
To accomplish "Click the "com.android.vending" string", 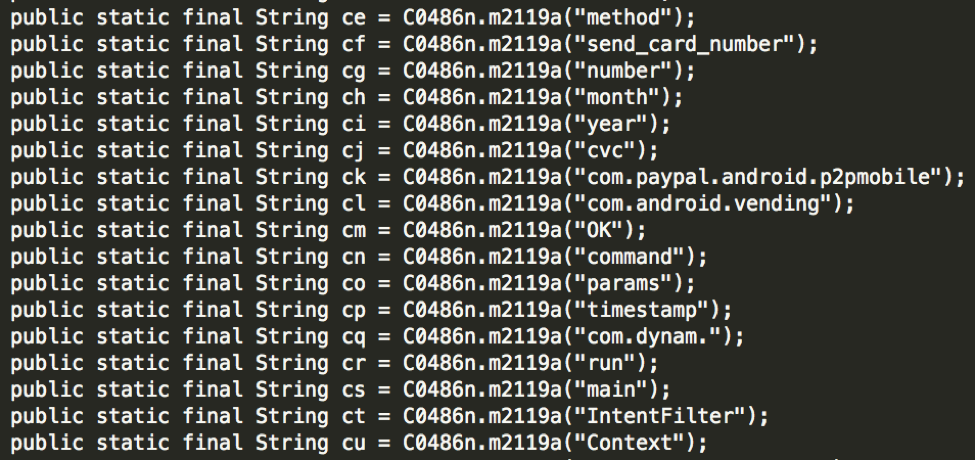I will [x=703, y=204].
